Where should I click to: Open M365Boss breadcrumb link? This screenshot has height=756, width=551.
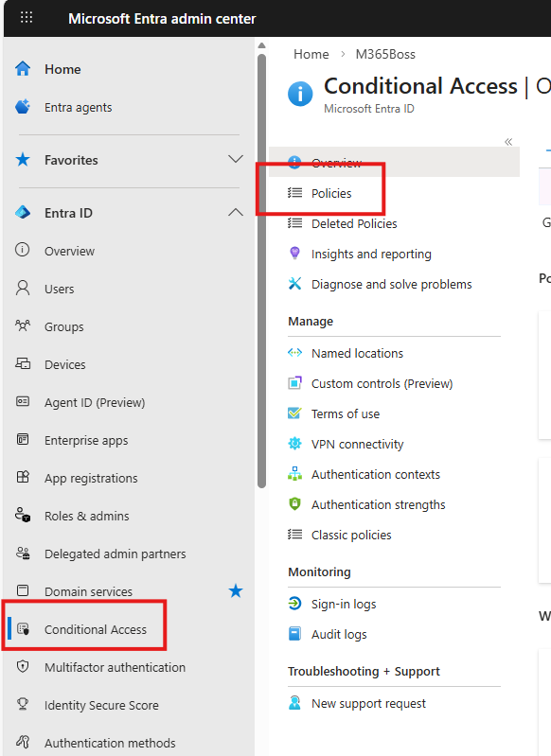pos(385,54)
